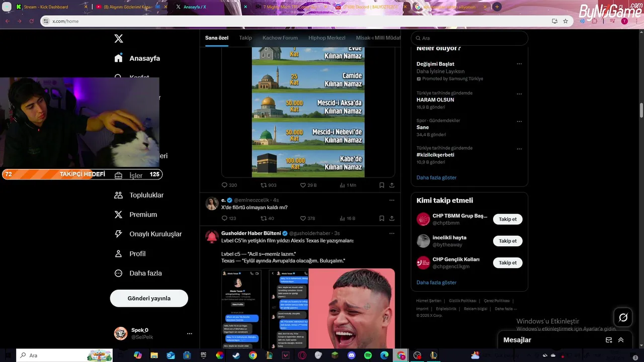644x362 pixels.
Task: Click the Gönderi yayınla button
Action: point(149,298)
